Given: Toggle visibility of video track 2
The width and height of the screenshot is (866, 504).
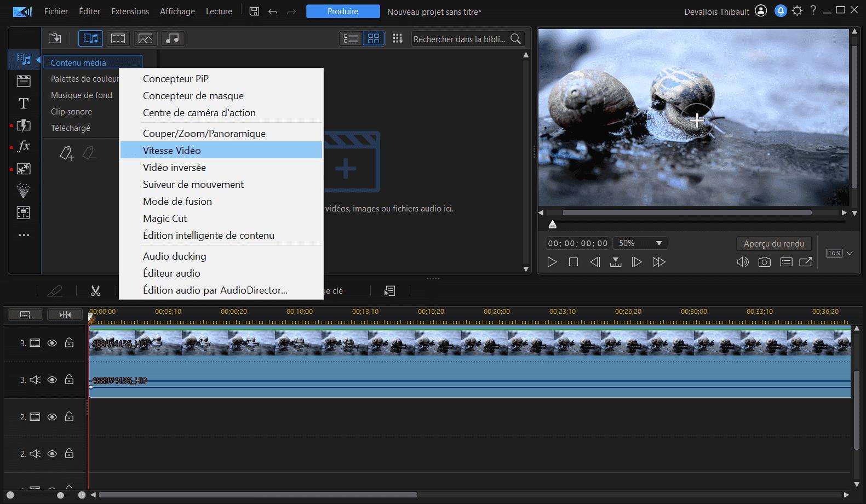Looking at the screenshot, I should tap(52, 417).
